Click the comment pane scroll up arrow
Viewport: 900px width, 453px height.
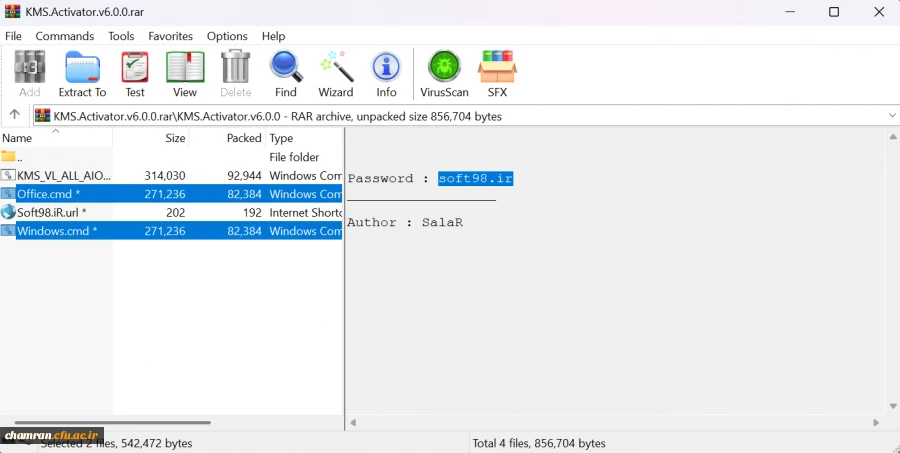(x=893, y=137)
